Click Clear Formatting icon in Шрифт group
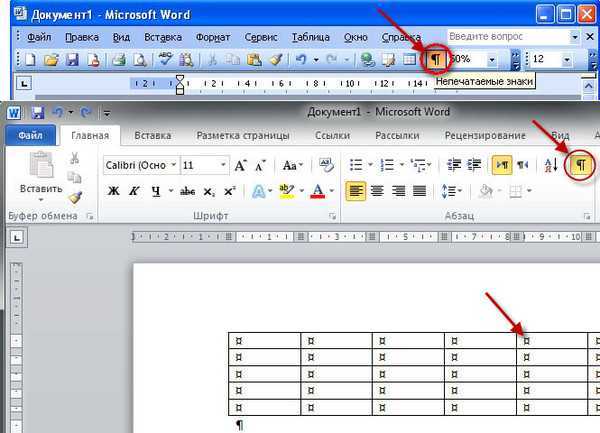600x433 pixels. click(x=326, y=165)
